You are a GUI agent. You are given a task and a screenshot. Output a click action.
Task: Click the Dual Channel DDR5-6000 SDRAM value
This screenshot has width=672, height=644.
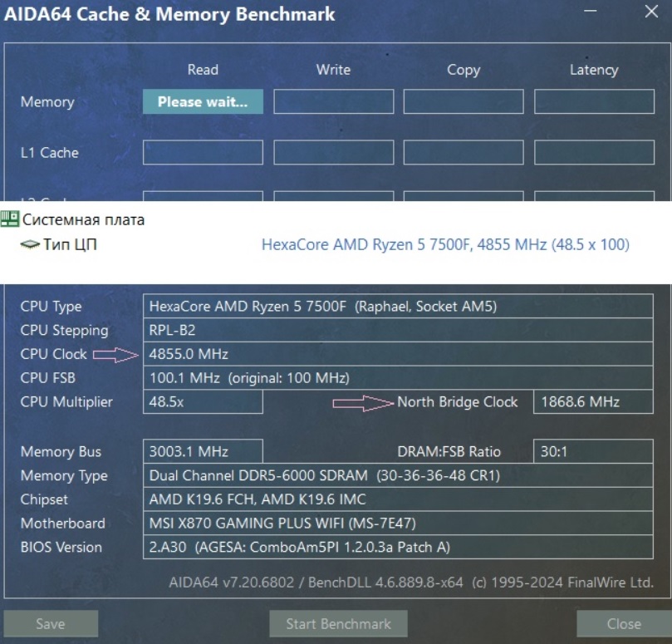(398, 475)
